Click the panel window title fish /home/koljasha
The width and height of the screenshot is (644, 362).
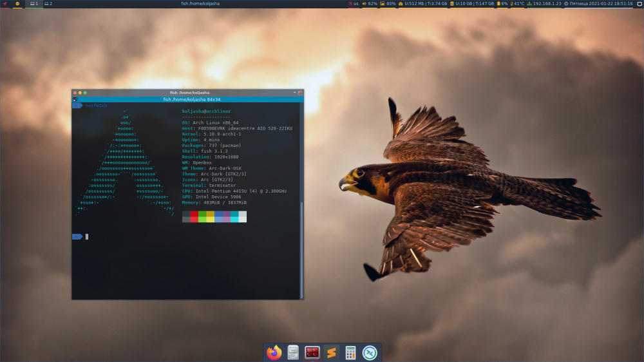click(x=200, y=4)
